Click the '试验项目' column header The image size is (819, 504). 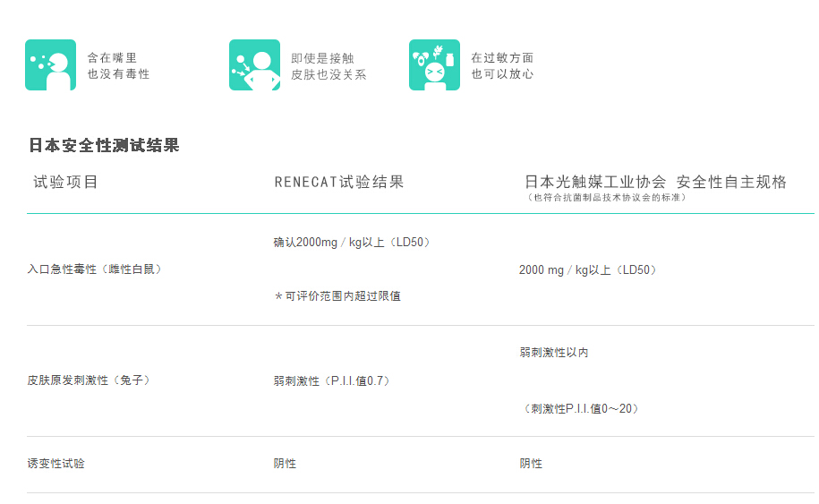[66, 182]
